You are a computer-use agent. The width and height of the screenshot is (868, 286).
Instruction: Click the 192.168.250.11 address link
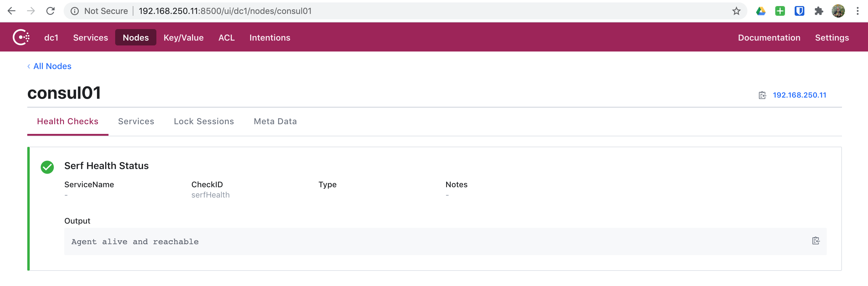799,95
